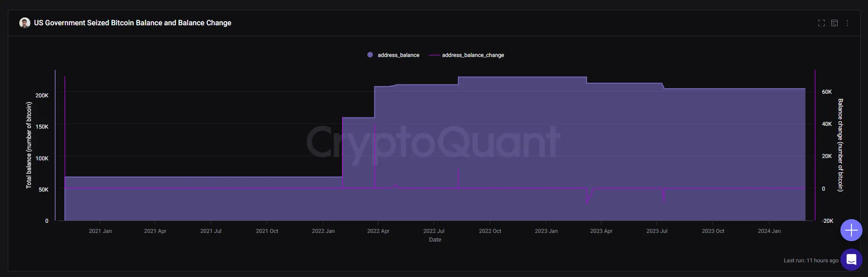Image resolution: width=868 pixels, height=277 pixels.
Task: Toggle the address_balance_change legend series
Action: tap(467, 55)
